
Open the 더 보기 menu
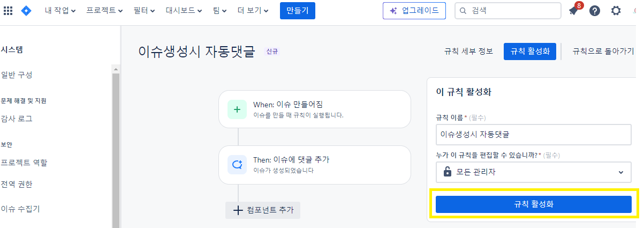click(254, 10)
